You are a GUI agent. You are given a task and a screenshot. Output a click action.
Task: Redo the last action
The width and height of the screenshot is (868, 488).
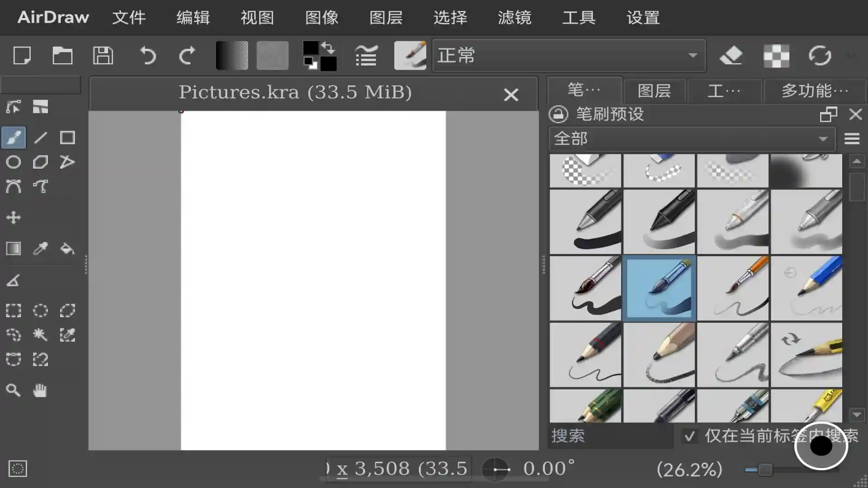(187, 56)
